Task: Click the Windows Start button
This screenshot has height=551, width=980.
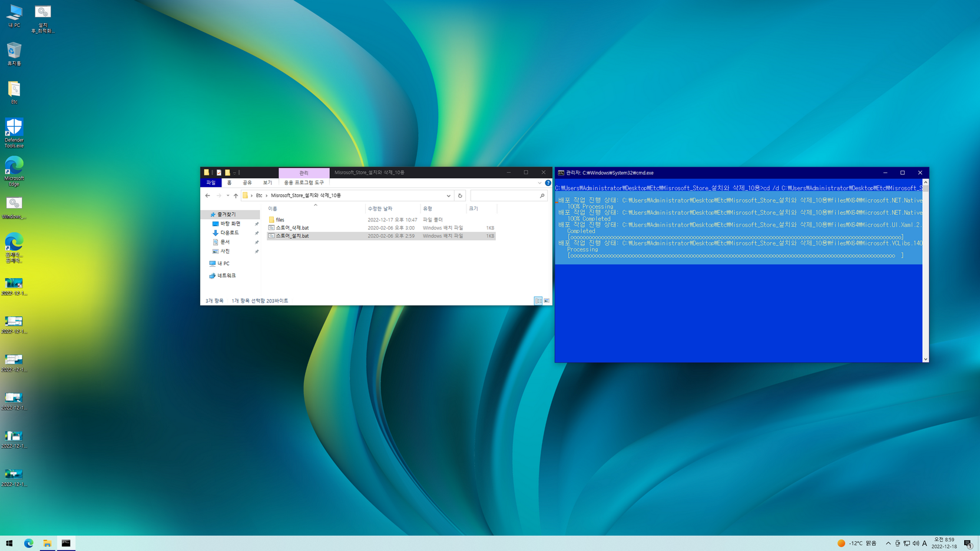Action: coord(9,543)
